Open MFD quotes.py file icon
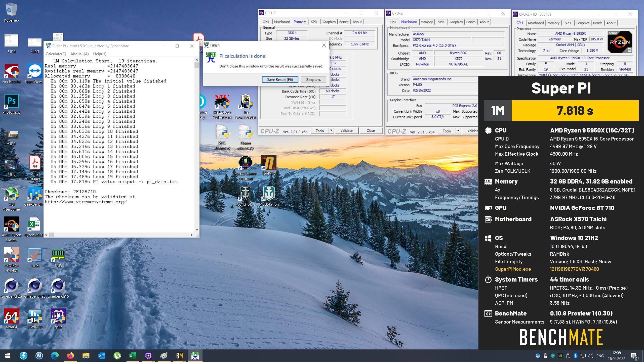 [222, 138]
